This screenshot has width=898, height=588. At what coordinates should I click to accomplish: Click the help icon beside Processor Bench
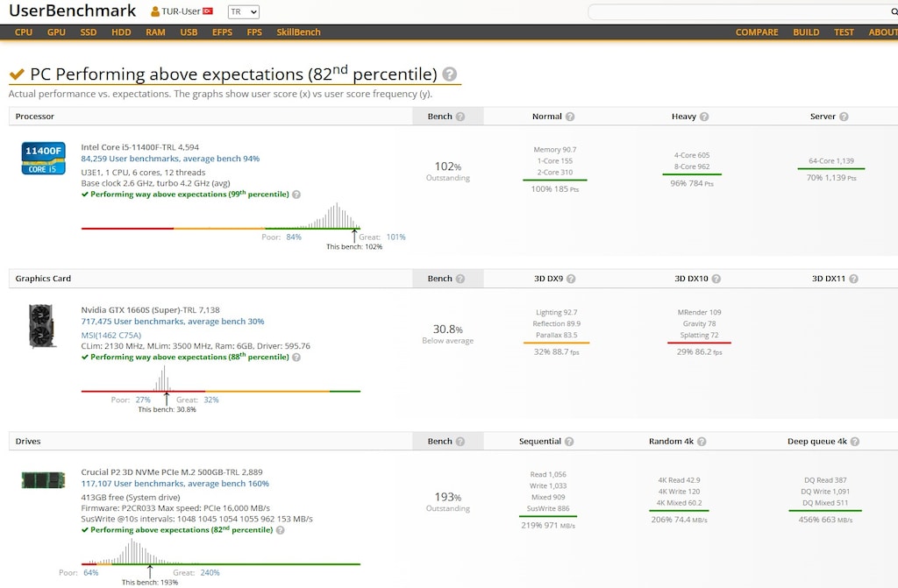pos(460,117)
